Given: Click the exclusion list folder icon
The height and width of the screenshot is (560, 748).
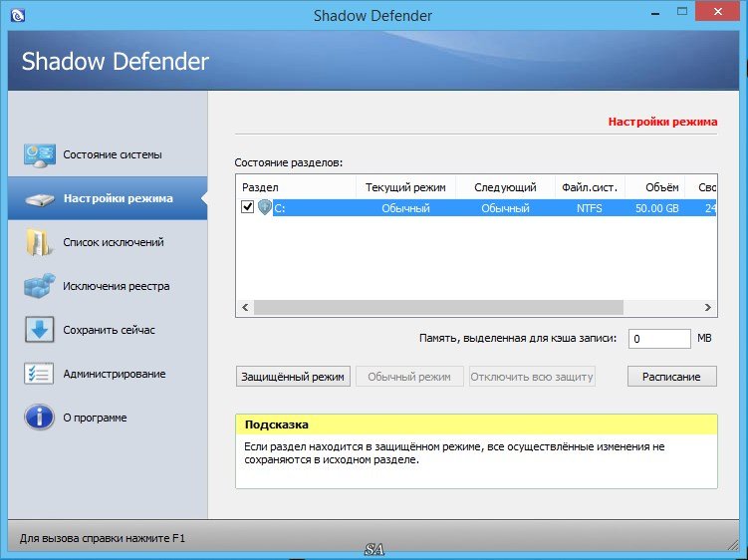Looking at the screenshot, I should [x=39, y=242].
